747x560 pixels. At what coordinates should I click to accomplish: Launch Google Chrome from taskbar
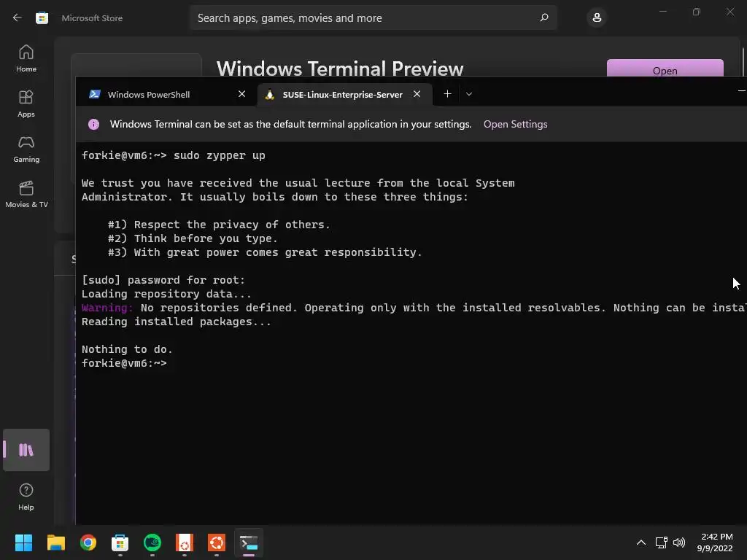[x=88, y=542]
